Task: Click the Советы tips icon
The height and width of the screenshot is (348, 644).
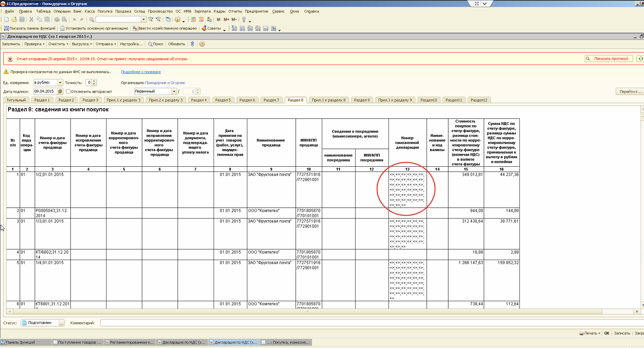Action: click(x=204, y=28)
